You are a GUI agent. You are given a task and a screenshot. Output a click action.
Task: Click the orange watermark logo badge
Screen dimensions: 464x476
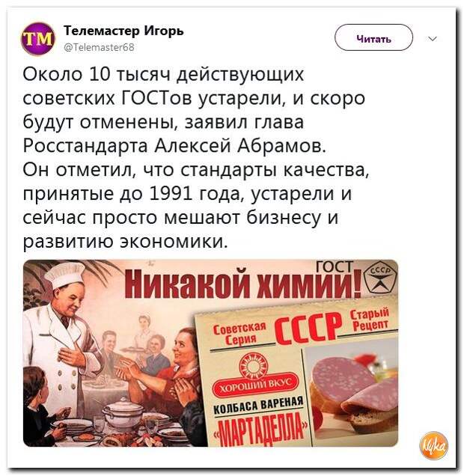point(434,445)
